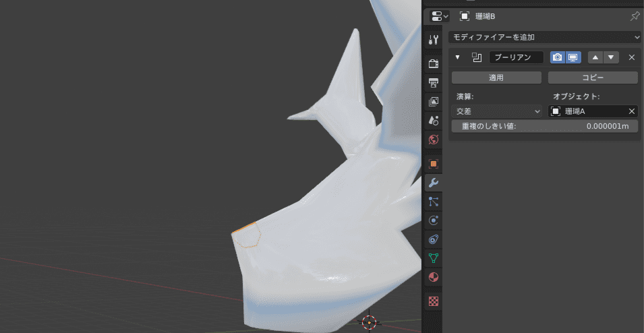Image resolution: width=644 pixels, height=333 pixels.
Task: Move the Boolean modifier down
Action: coord(611,57)
